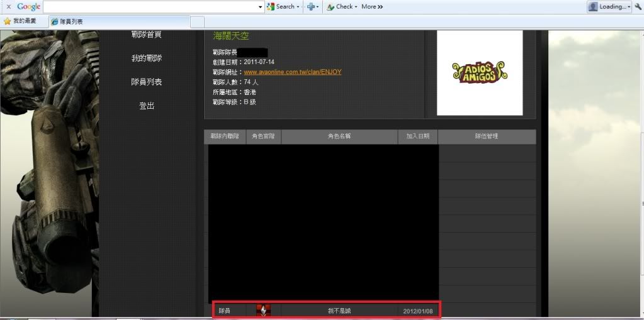Viewport: 644px width, 320px height.
Task: Go to 戰隊首頁 in the sidebar
Action: (146, 35)
